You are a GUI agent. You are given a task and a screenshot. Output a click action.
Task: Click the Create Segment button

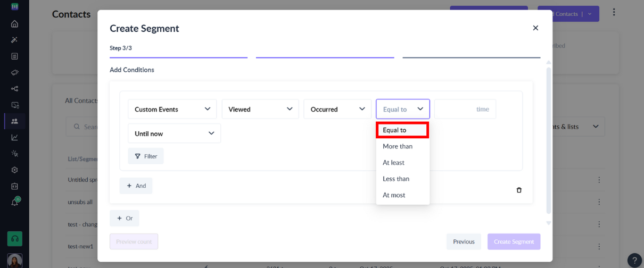[x=514, y=241]
